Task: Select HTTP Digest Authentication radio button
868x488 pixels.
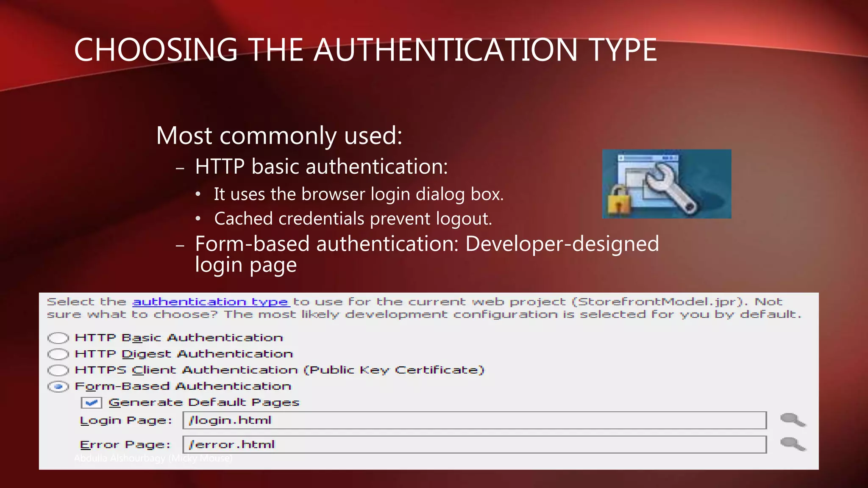Action: [58, 354]
